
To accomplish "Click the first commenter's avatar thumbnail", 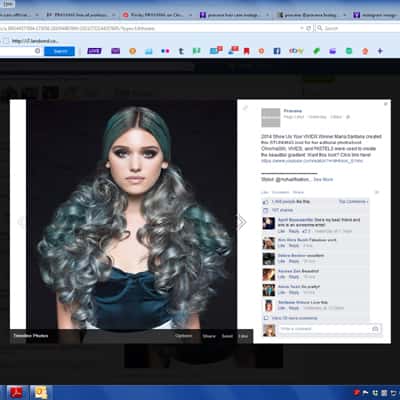I will coord(269,223).
